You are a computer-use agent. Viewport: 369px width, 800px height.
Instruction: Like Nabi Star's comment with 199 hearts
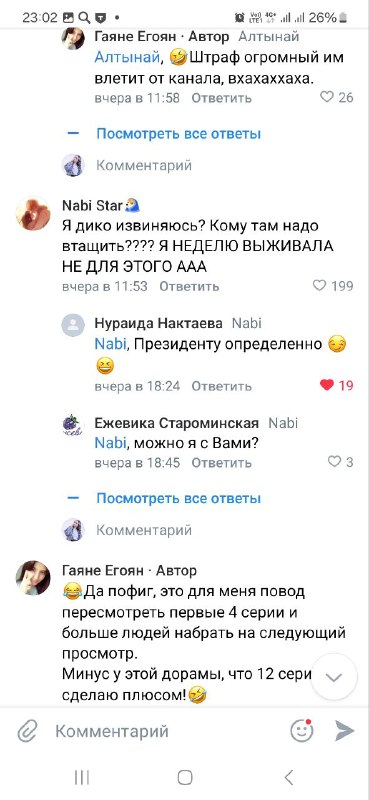(x=333, y=286)
